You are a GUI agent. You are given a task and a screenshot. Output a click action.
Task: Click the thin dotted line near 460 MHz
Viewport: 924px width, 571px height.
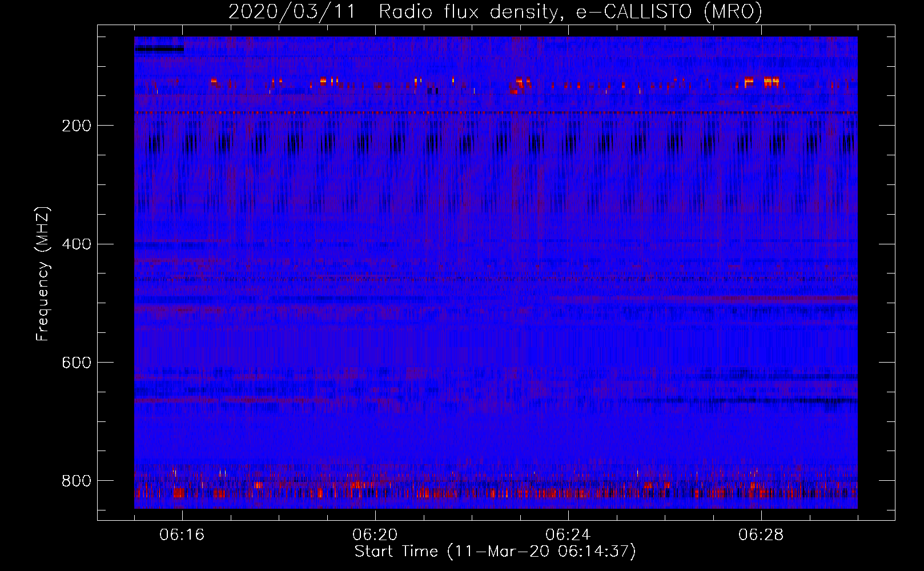pyautogui.click(x=495, y=279)
